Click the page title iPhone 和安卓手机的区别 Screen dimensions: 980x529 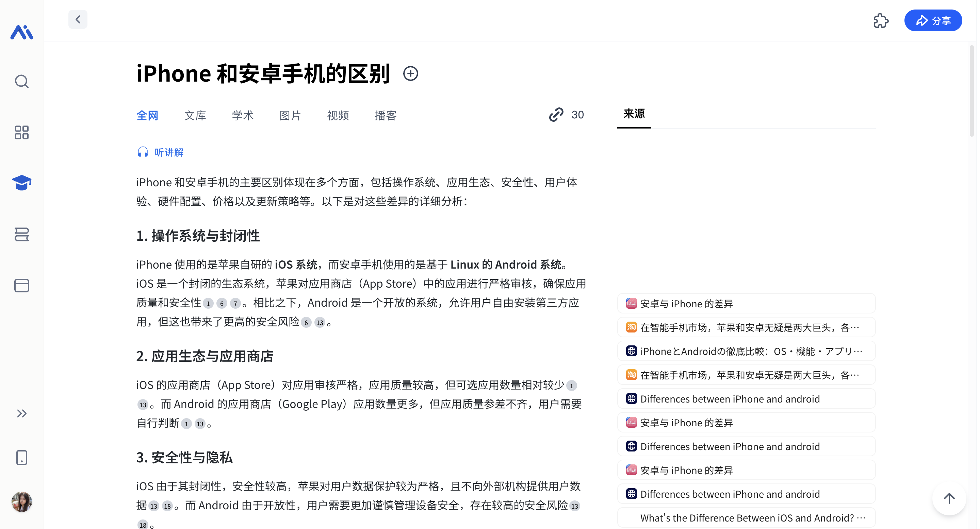(263, 73)
